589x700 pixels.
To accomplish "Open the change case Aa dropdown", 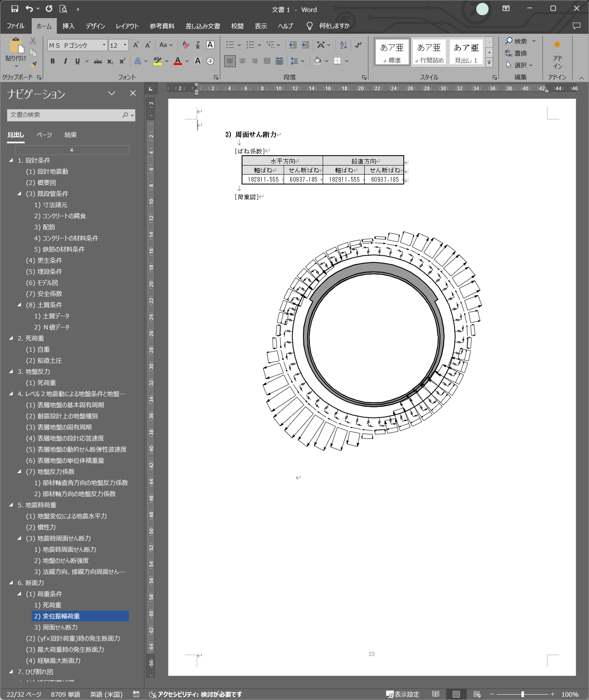I will pos(166,45).
